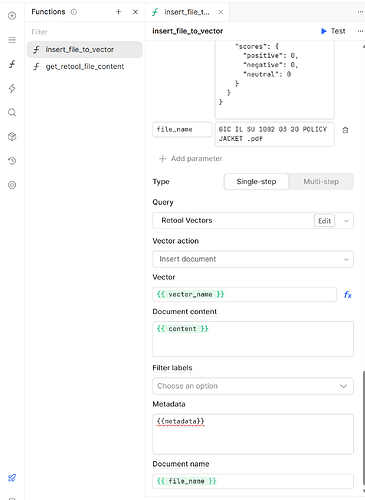Open the history icon in left sidebar

tap(12, 161)
